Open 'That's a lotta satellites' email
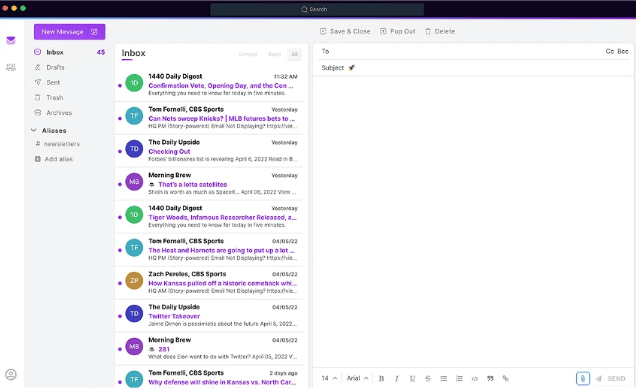 [x=209, y=183]
